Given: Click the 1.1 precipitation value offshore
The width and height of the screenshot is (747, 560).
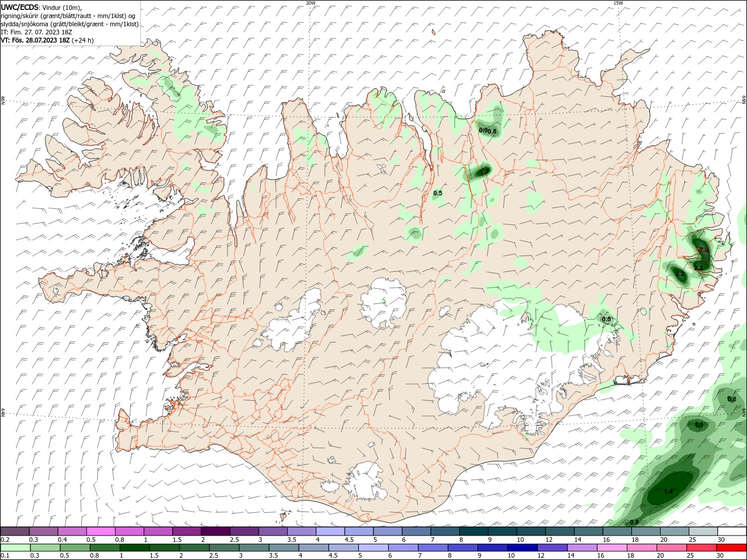Looking at the screenshot, I should [x=699, y=425].
